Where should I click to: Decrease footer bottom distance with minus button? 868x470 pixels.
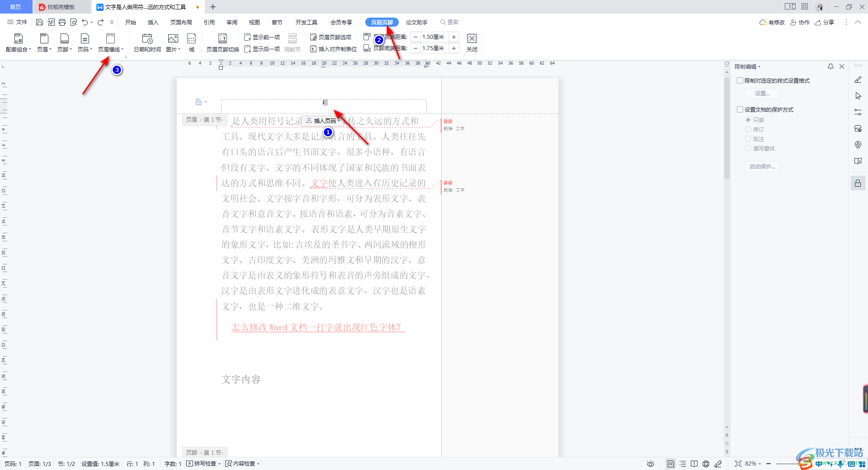click(415, 48)
